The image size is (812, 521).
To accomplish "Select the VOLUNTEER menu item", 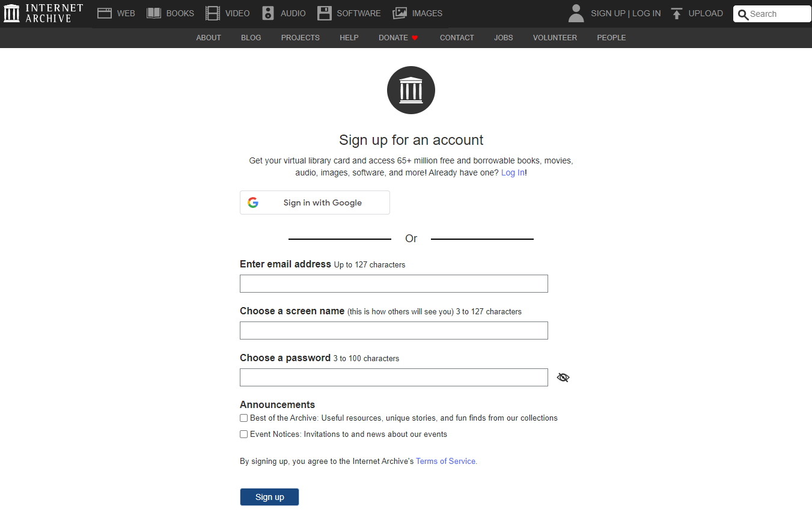I will (x=554, y=37).
